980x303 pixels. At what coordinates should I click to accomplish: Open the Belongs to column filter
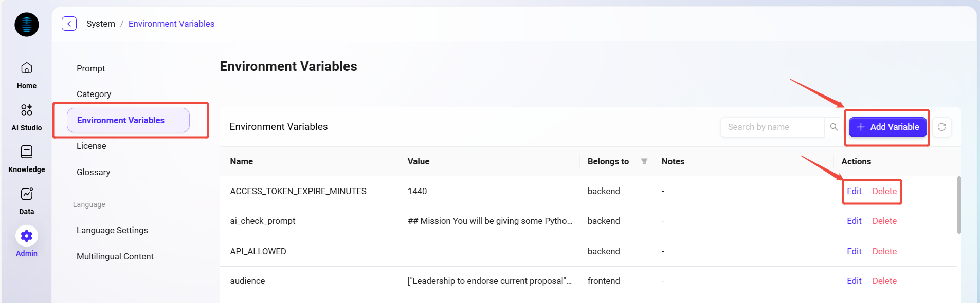tap(644, 161)
